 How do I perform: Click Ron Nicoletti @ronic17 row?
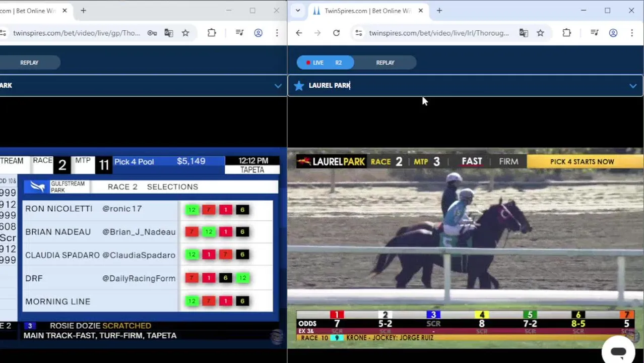pyautogui.click(x=149, y=209)
